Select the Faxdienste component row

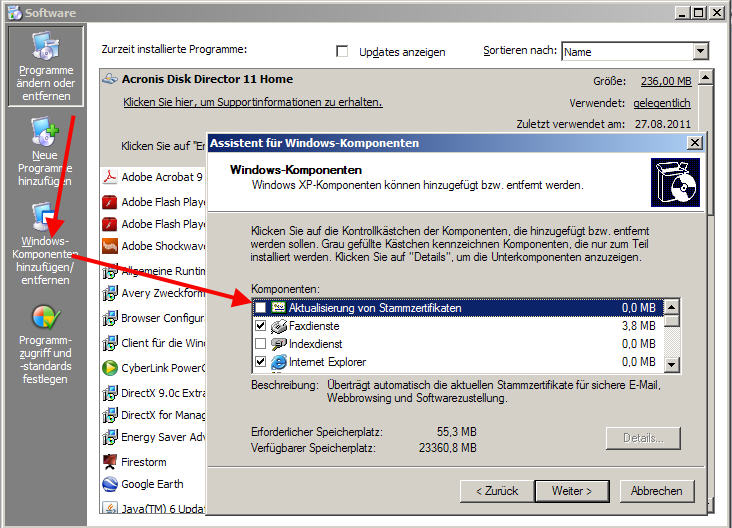[458, 326]
